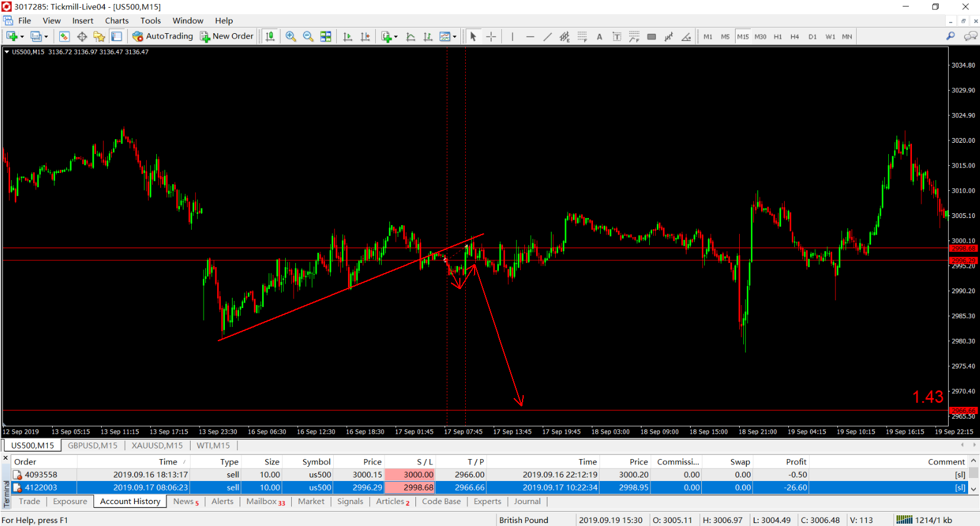The image size is (980, 526).
Task: Click the Zoom Out magnifier icon
Action: coord(308,37)
